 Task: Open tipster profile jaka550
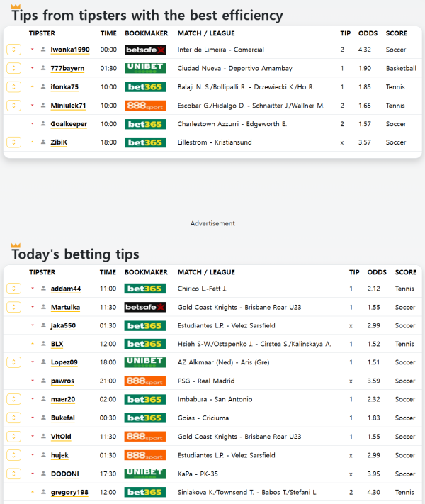64,325
